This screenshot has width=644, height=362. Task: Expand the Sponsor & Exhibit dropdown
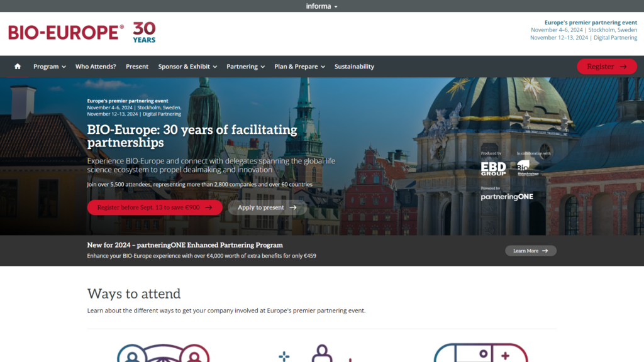(x=187, y=67)
